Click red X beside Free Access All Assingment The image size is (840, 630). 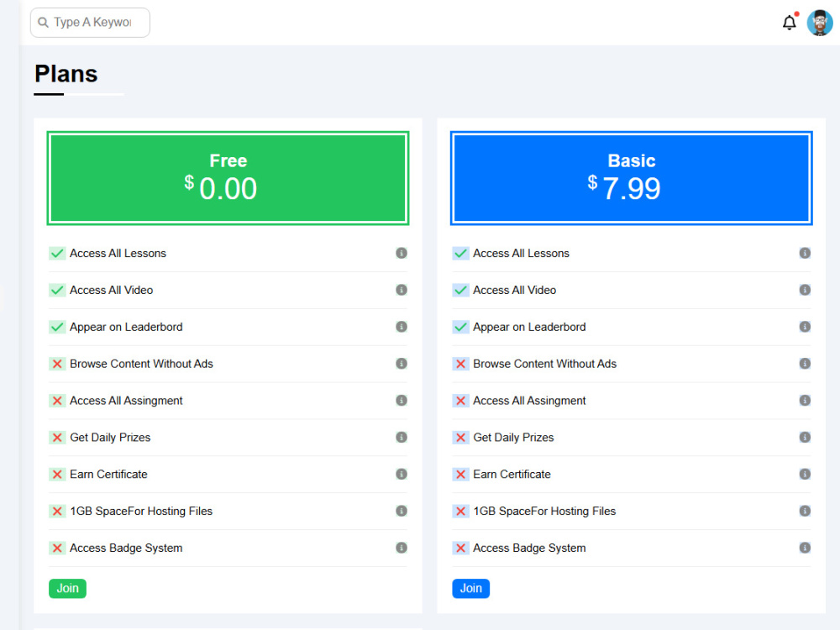[x=57, y=401]
